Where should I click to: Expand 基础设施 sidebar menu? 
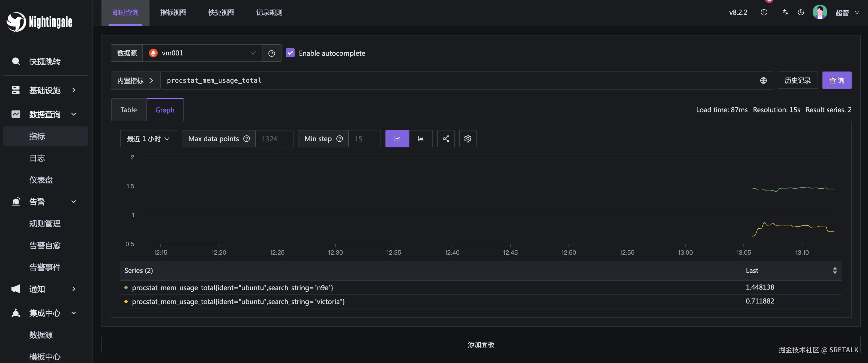click(x=45, y=90)
